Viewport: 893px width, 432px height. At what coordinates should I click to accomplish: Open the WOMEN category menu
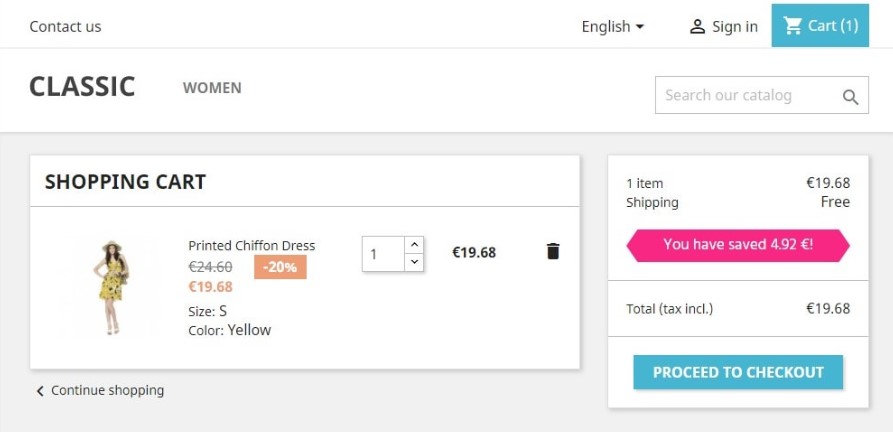coord(212,88)
